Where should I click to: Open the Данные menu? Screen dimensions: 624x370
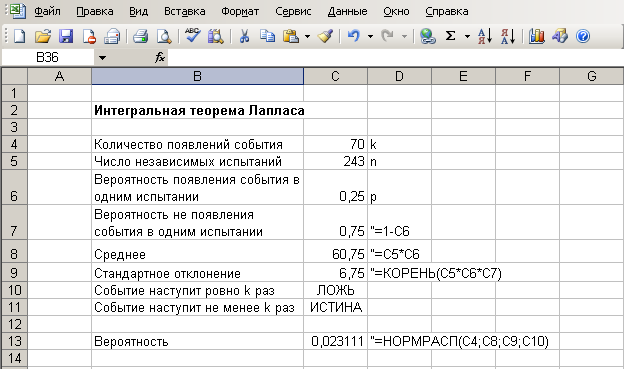347,11
